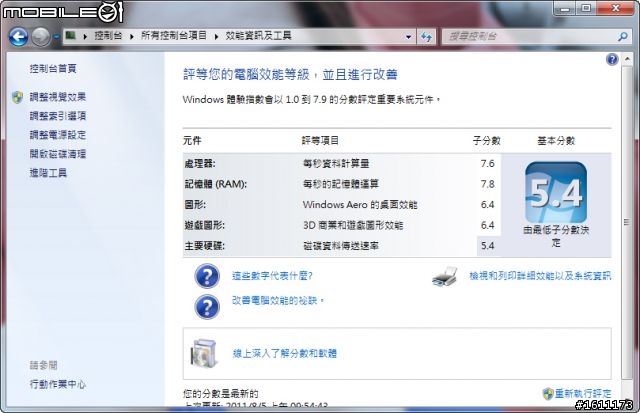Click the printer icon

(445, 276)
